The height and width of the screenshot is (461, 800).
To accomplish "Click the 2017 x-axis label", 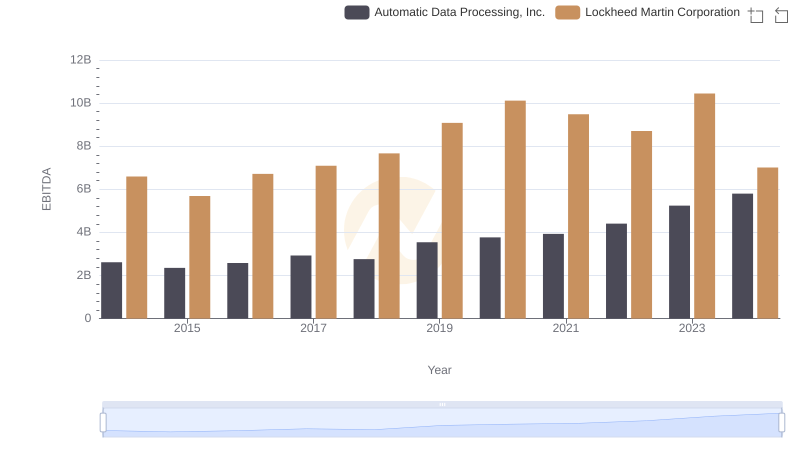I will click(313, 328).
